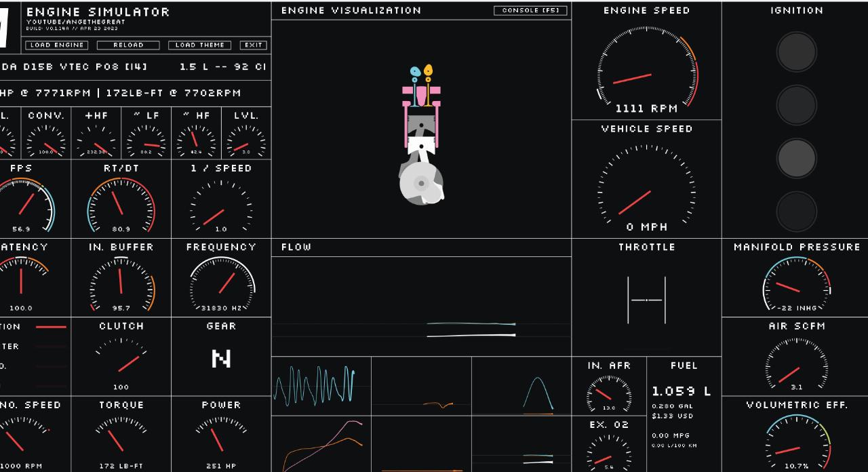Click the blue oscillating waveform plot
This screenshot has height=472, width=868.
click(315, 385)
